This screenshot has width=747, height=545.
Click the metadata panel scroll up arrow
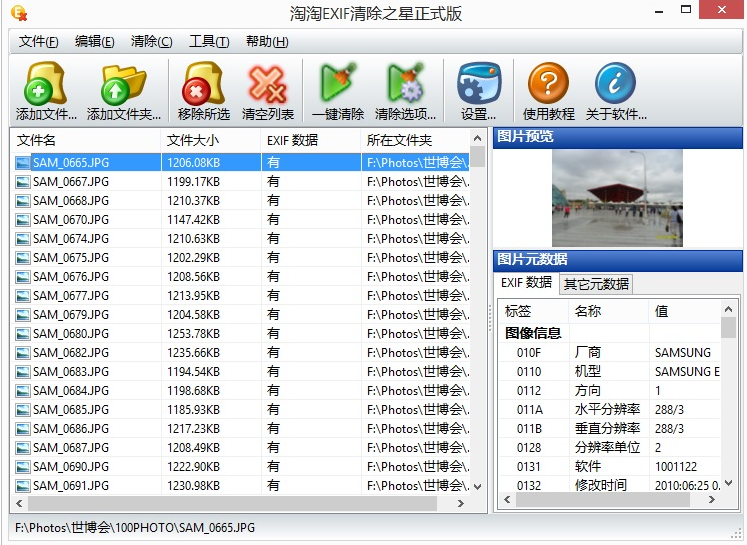coord(728,309)
